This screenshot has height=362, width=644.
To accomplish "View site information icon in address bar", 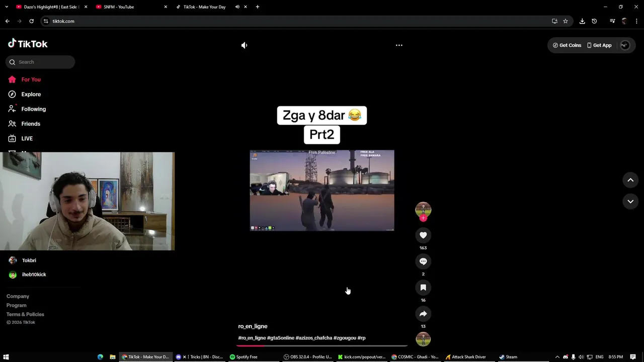I will (x=46, y=21).
